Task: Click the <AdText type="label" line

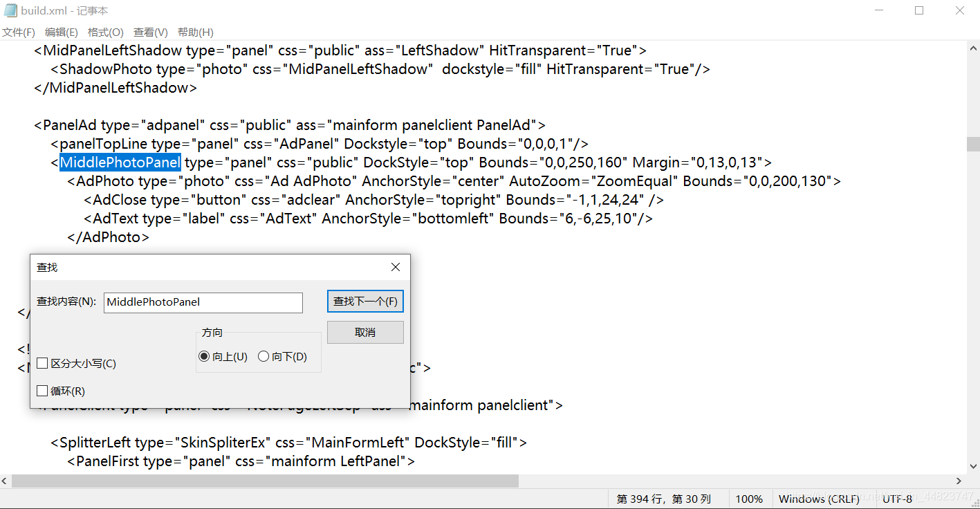Action: pyautogui.click(x=368, y=219)
